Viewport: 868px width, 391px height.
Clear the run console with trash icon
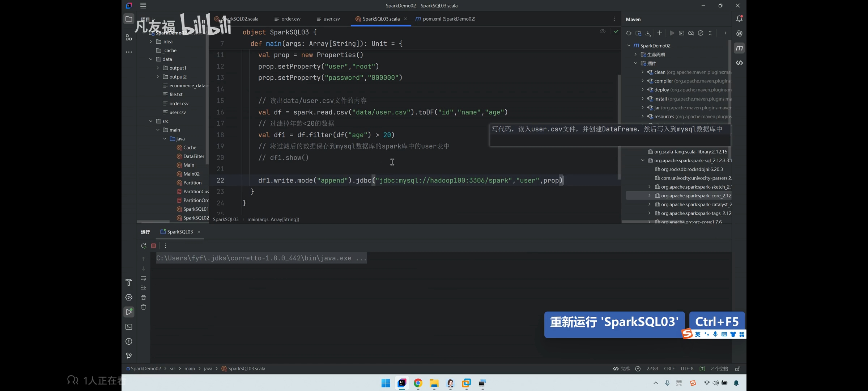pos(144,307)
